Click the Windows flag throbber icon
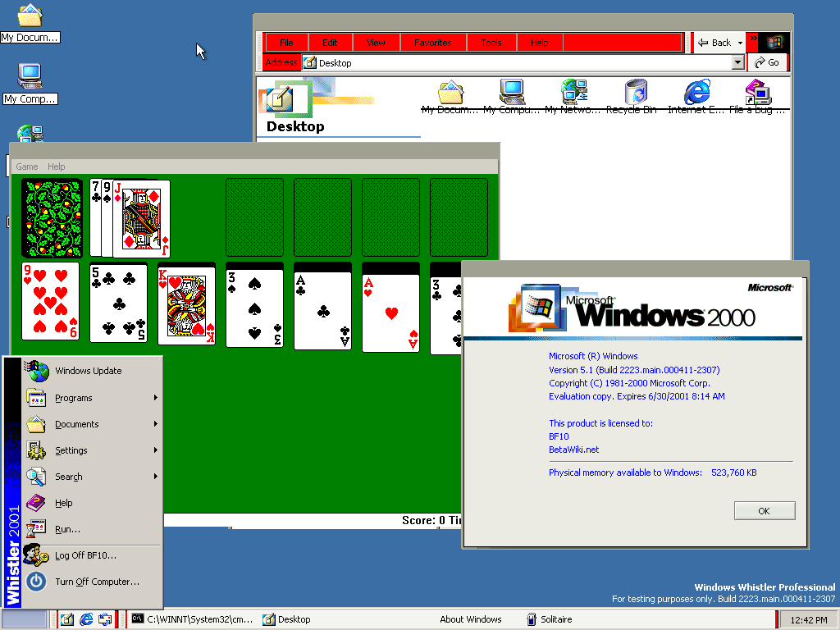 point(774,43)
